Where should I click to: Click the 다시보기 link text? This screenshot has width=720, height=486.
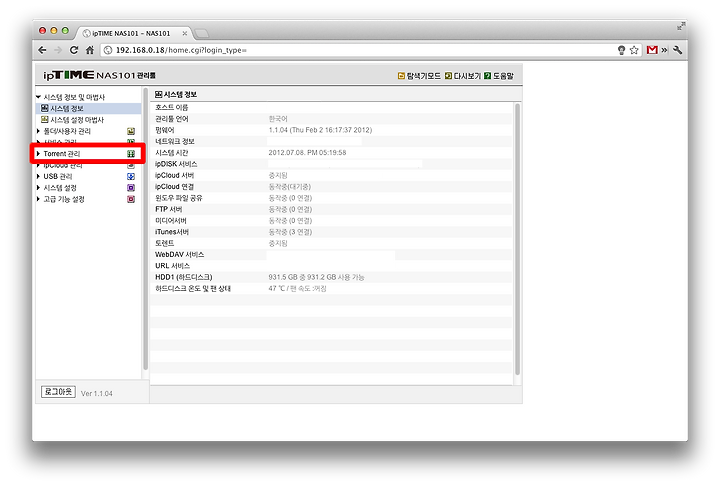tap(467, 76)
